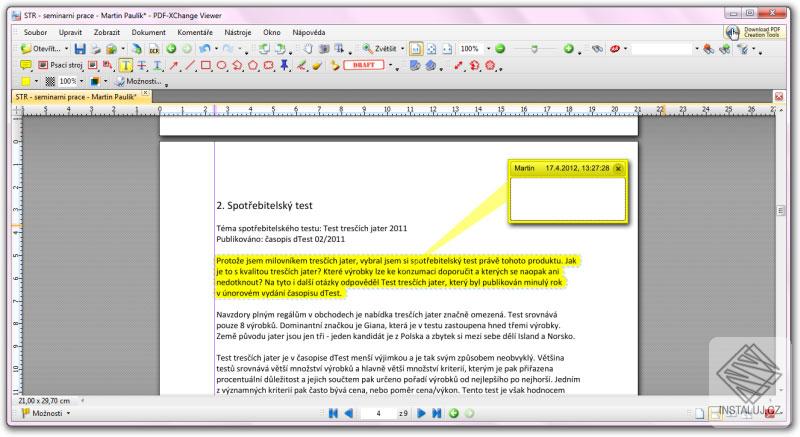Go to the previous page button
This screenshot has height=437, width=800.
click(349, 413)
